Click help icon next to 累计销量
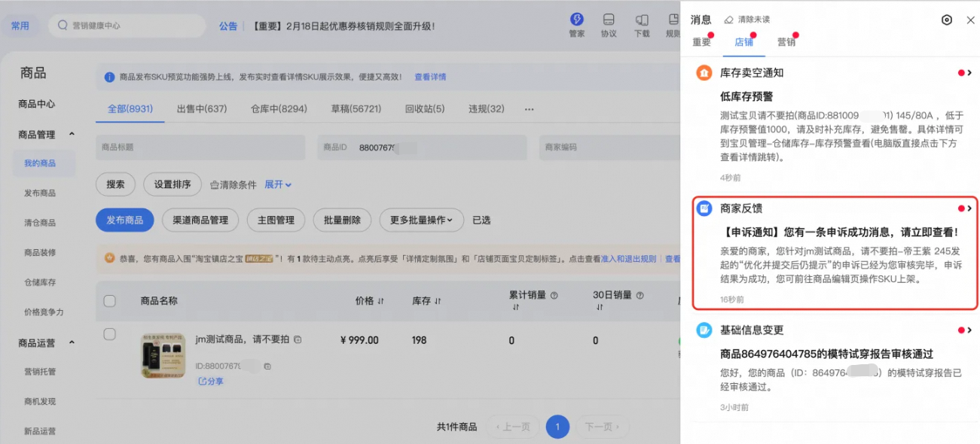The width and height of the screenshot is (980, 444). [x=554, y=295]
